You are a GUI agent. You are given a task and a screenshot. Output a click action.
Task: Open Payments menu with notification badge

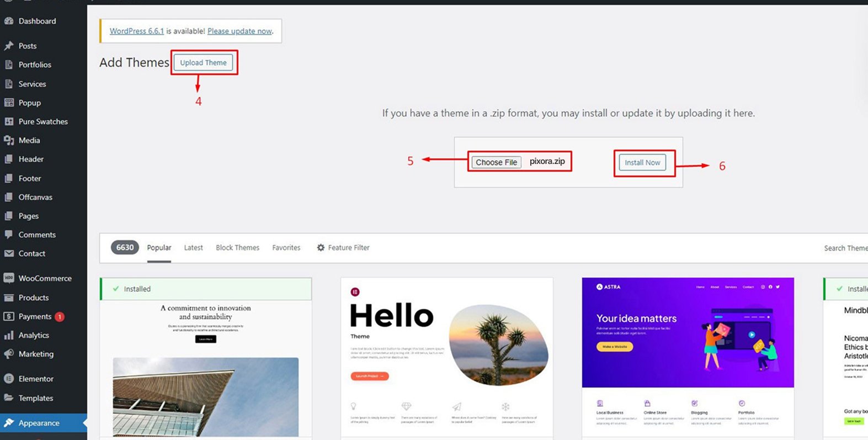(x=35, y=316)
